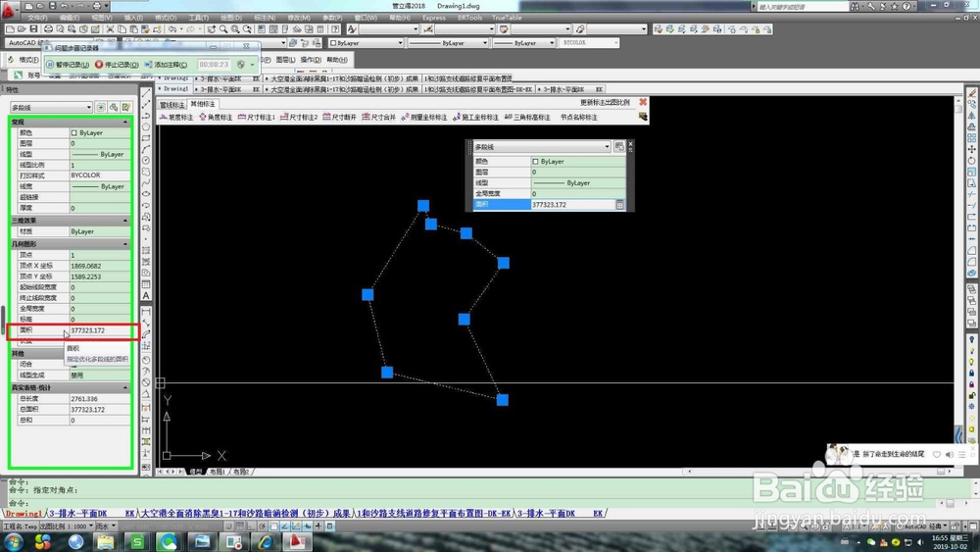Click the 坡度标注 tool

tap(178, 117)
